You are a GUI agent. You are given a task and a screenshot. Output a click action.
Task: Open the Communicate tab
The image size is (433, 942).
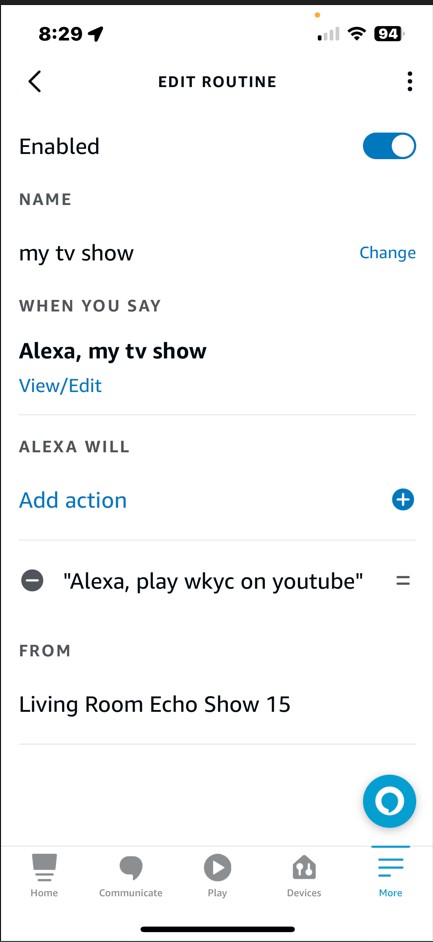tap(130, 876)
